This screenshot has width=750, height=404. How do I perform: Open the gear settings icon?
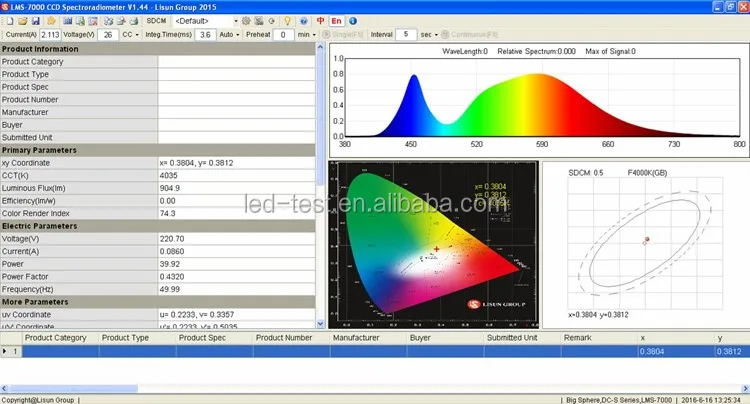246,21
